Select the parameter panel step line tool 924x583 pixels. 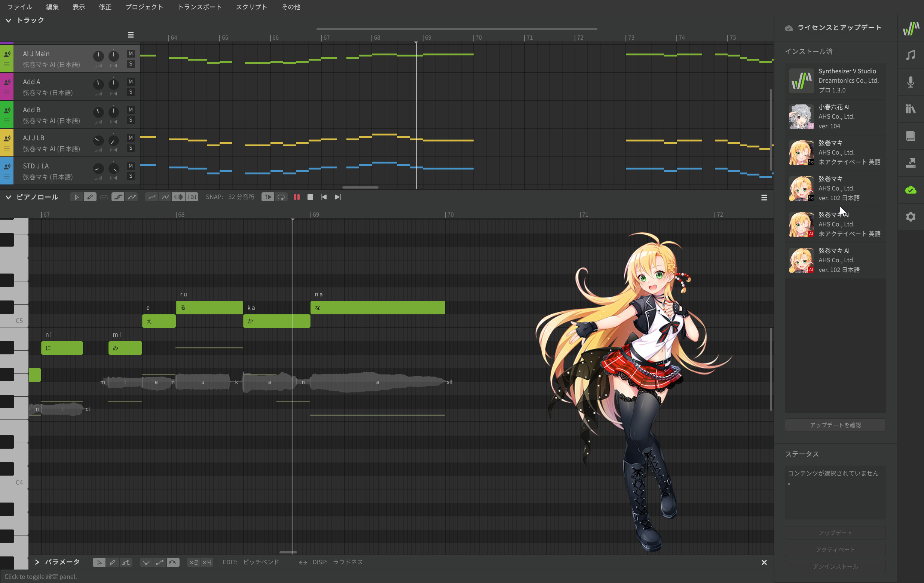[126, 562]
